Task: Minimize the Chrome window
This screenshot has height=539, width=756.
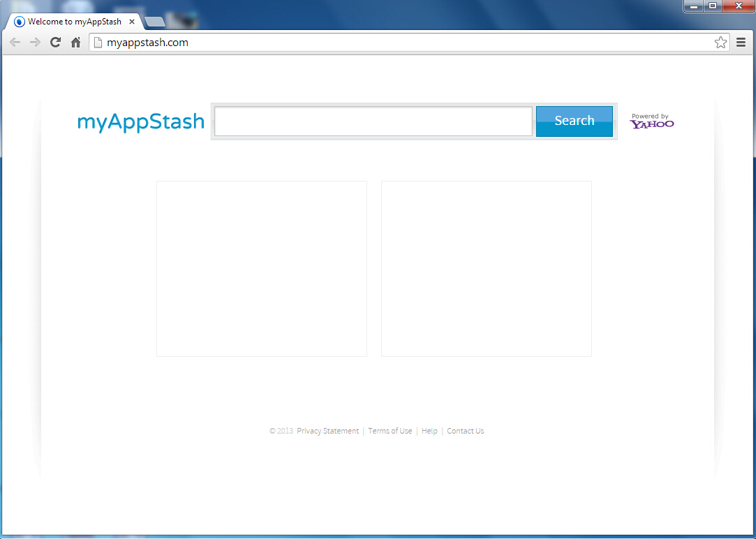Action: [694, 6]
